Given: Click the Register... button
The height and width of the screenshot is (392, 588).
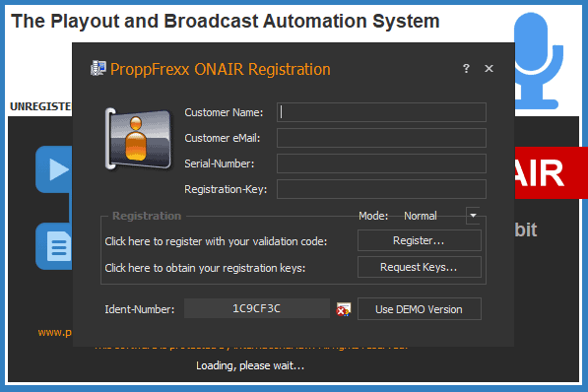Looking at the screenshot, I should coord(420,240).
